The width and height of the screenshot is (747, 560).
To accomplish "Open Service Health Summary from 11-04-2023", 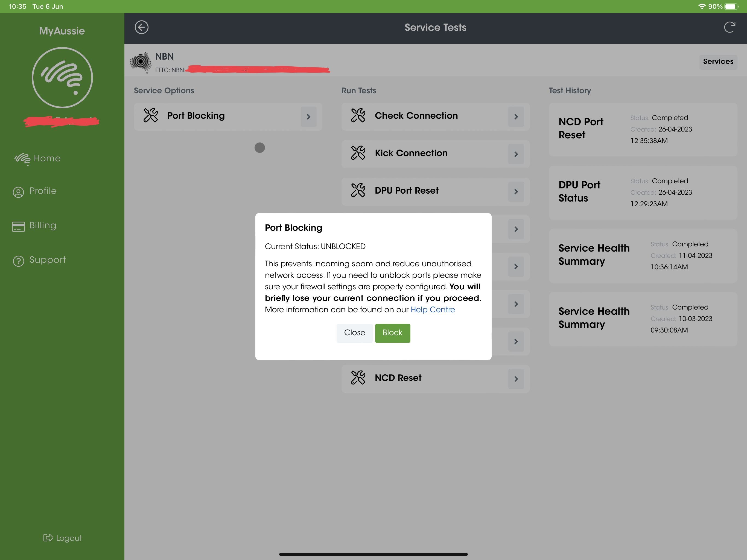I will (x=643, y=256).
